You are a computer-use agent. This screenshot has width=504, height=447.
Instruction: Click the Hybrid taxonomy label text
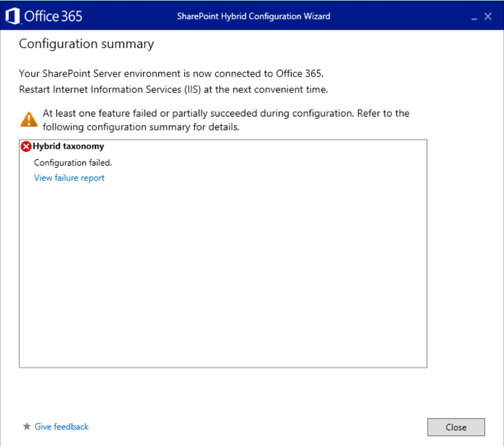[x=68, y=147]
